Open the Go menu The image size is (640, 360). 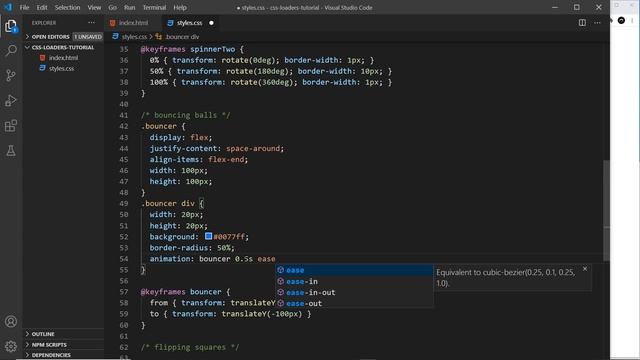pyautogui.click(x=113, y=7)
